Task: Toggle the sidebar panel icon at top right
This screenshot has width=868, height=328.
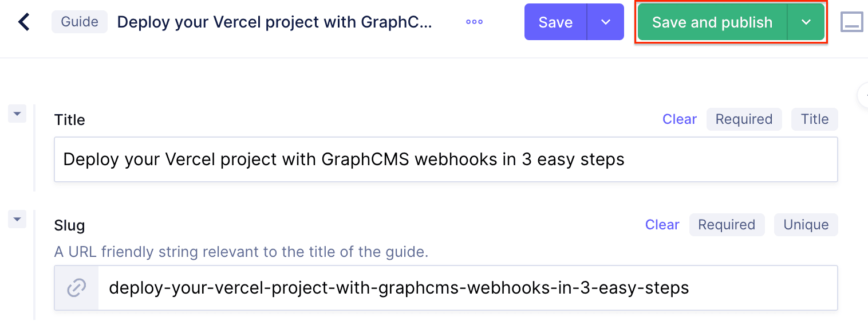Action: [x=851, y=22]
